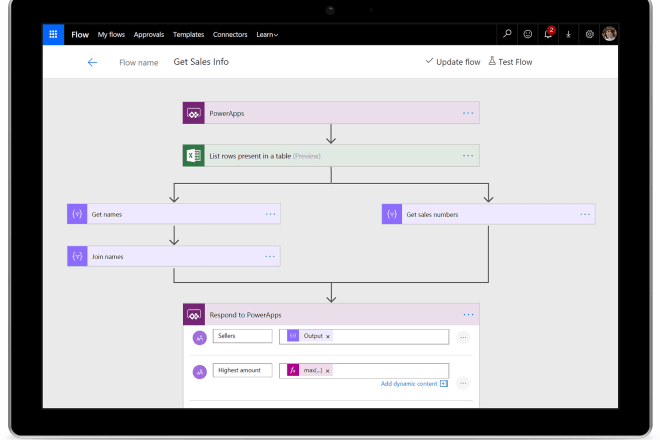660x440 pixels.
Task: Click the Flow name label
Action: pyautogui.click(x=138, y=63)
